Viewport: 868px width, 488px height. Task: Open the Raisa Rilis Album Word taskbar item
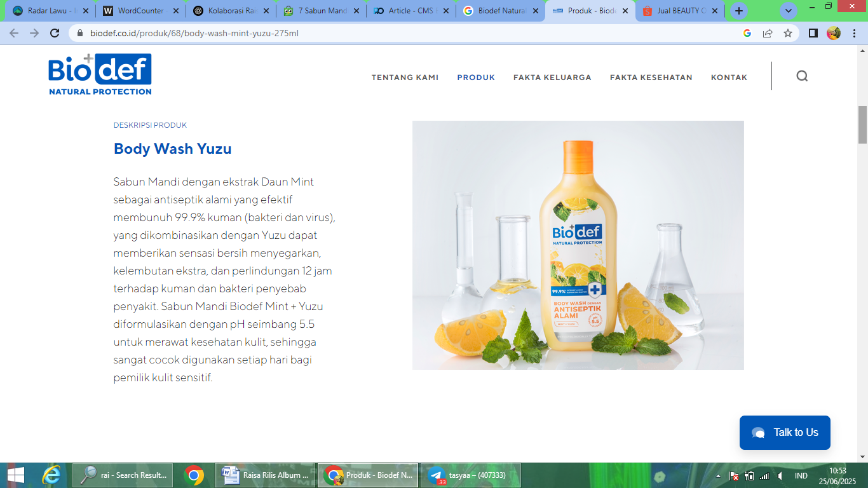(266, 475)
